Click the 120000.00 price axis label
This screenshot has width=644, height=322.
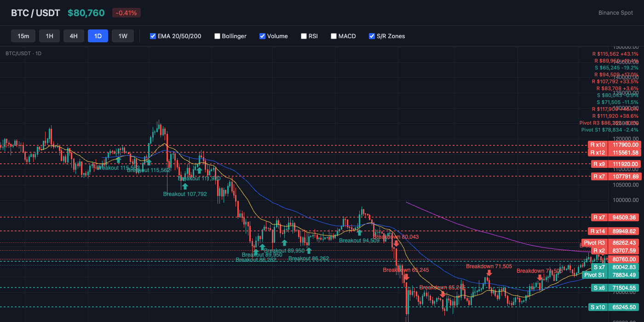(625, 138)
